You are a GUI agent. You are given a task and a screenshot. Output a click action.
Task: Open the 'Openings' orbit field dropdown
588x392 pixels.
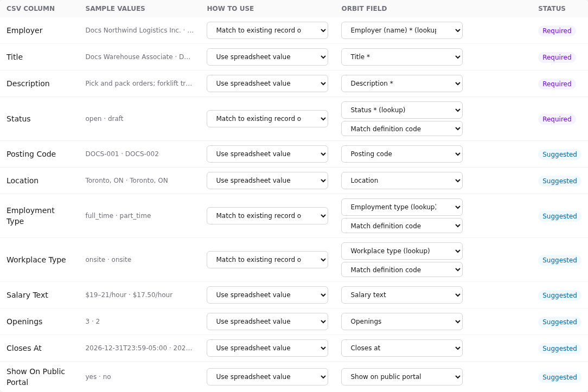coord(401,322)
